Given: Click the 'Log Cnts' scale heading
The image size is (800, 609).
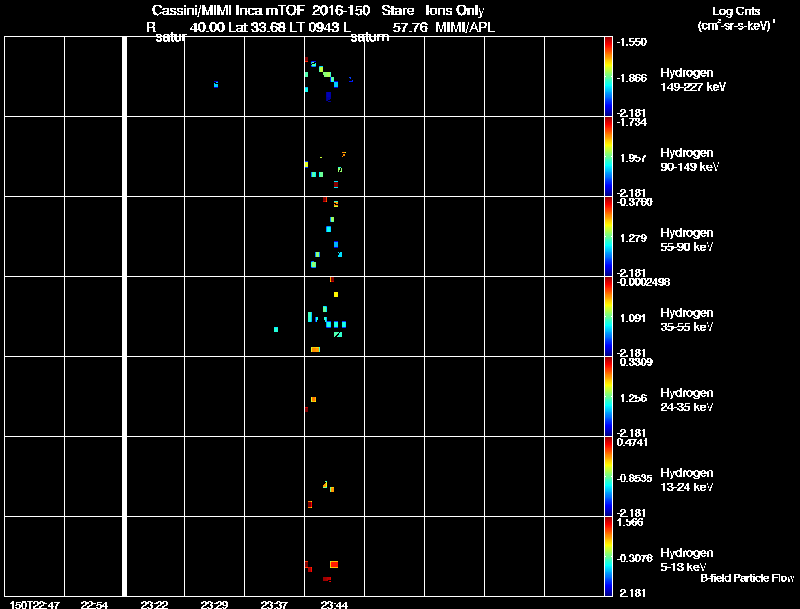Looking at the screenshot, I should point(736,11).
